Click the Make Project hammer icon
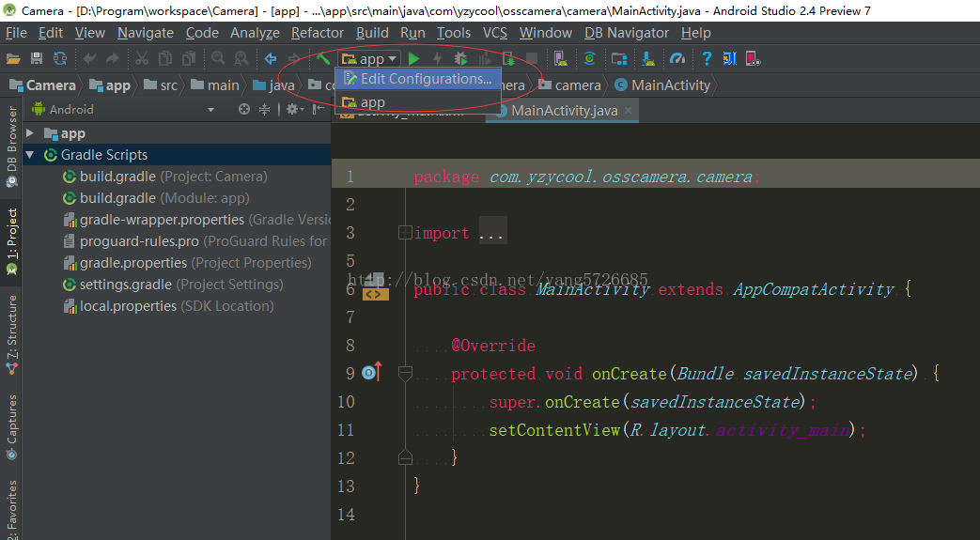This screenshot has width=980, height=540. pos(322,59)
